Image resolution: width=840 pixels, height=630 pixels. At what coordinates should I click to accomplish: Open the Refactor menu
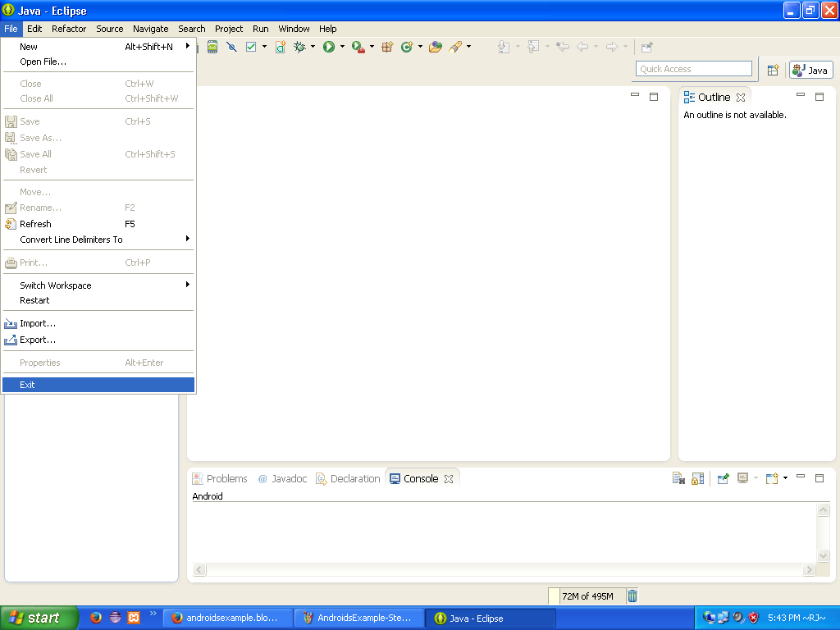pos(69,29)
